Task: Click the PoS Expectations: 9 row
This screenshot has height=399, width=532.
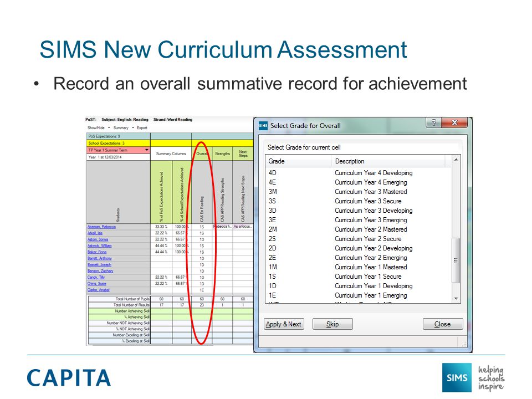Action: click(x=119, y=136)
